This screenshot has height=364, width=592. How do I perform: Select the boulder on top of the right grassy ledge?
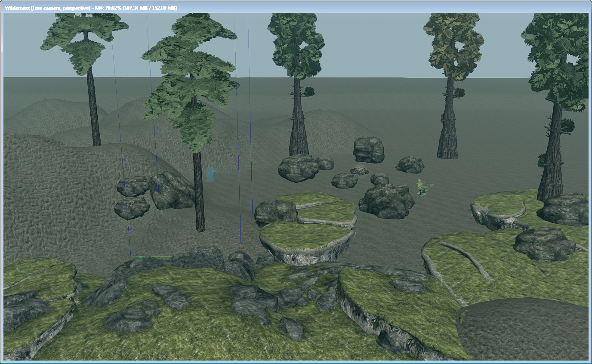(x=544, y=244)
